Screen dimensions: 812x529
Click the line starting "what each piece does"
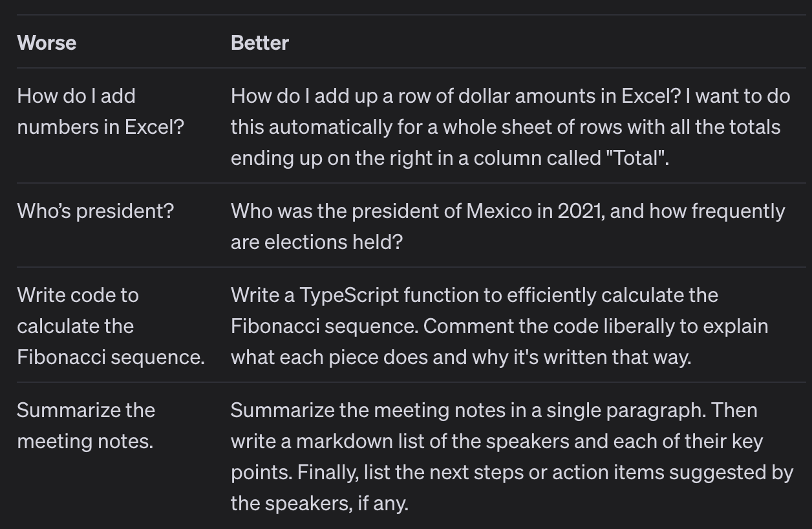[461, 357]
